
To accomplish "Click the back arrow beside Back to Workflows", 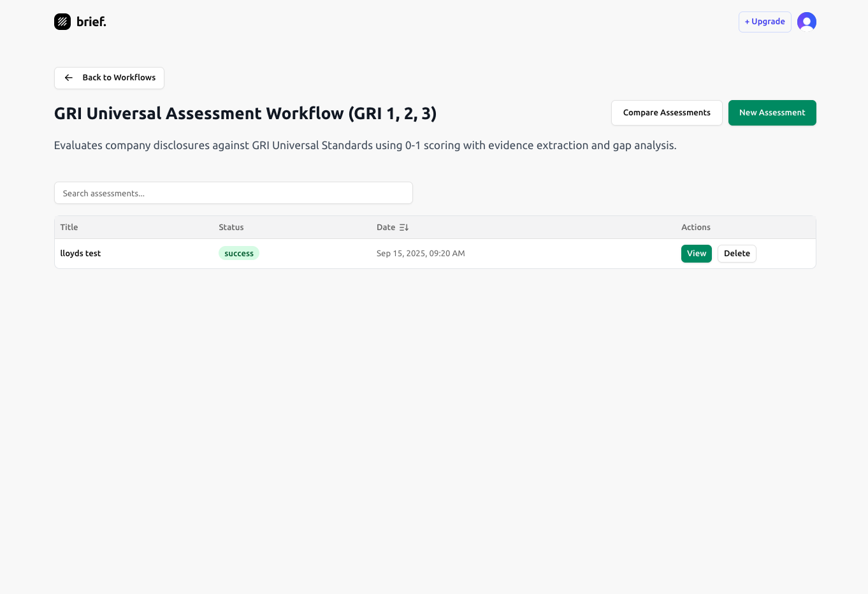I will [68, 77].
